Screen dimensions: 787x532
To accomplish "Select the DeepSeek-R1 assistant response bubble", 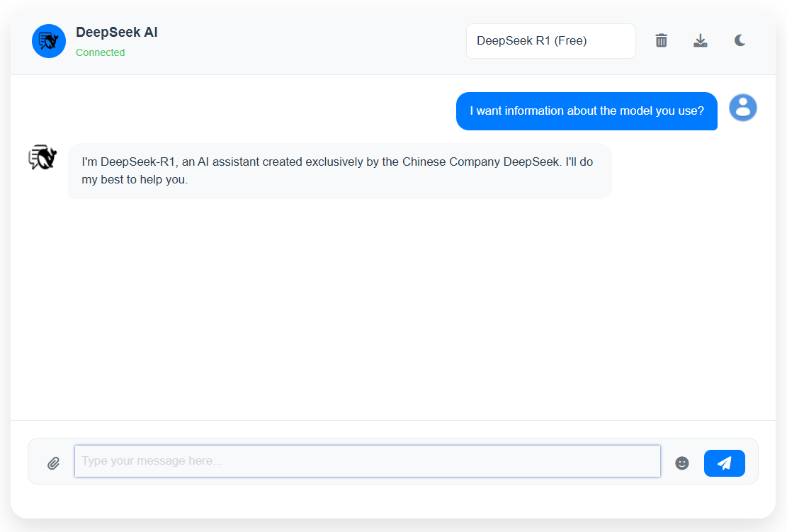I will [x=340, y=171].
